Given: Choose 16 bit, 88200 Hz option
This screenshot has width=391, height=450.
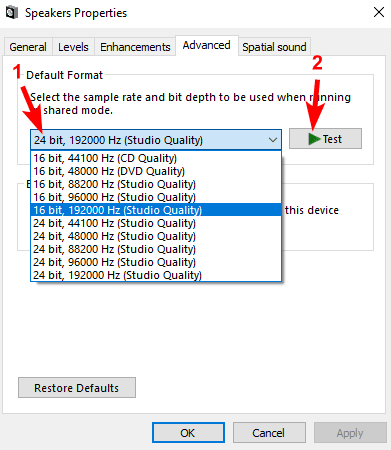Looking at the screenshot, I should (x=156, y=184).
